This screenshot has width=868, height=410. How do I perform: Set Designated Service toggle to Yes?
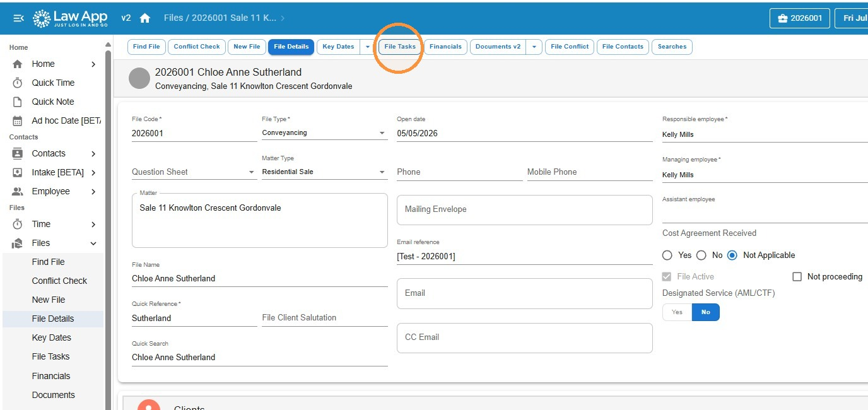677,312
